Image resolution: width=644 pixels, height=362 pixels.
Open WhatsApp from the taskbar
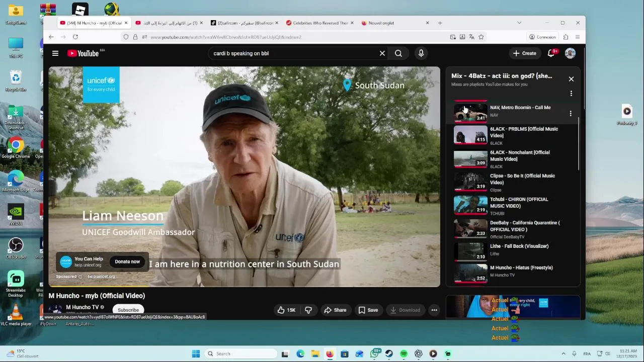point(374,353)
